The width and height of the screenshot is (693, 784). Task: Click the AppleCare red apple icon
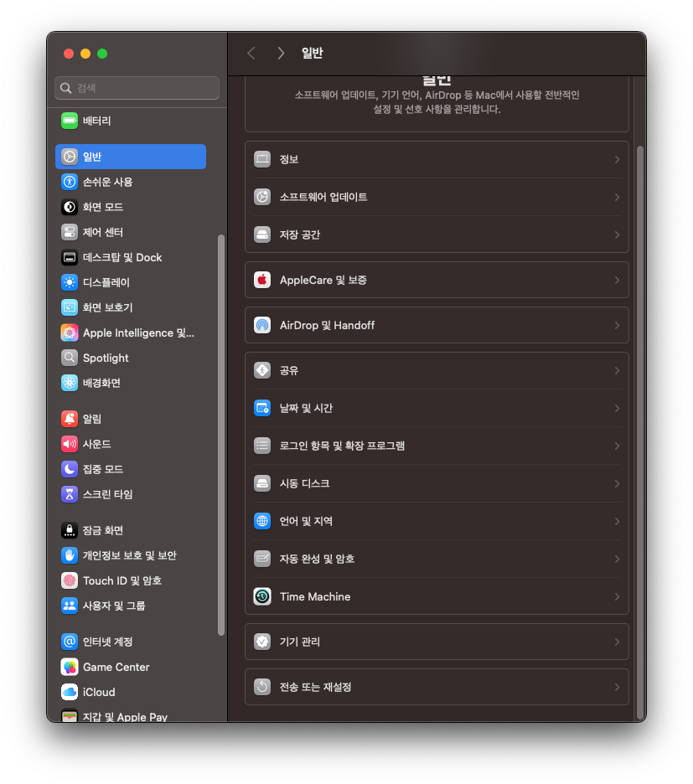coord(262,280)
